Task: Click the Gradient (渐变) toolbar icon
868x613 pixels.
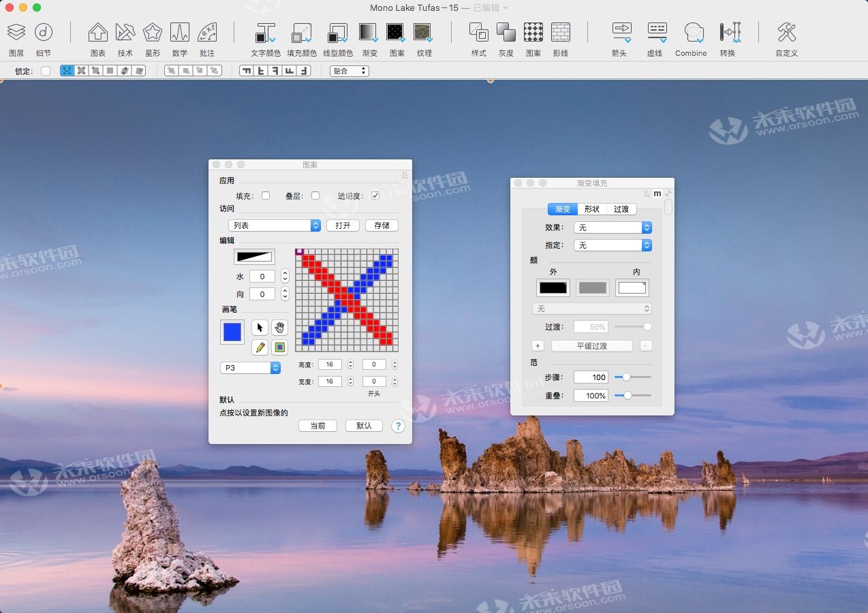Action: (x=369, y=31)
